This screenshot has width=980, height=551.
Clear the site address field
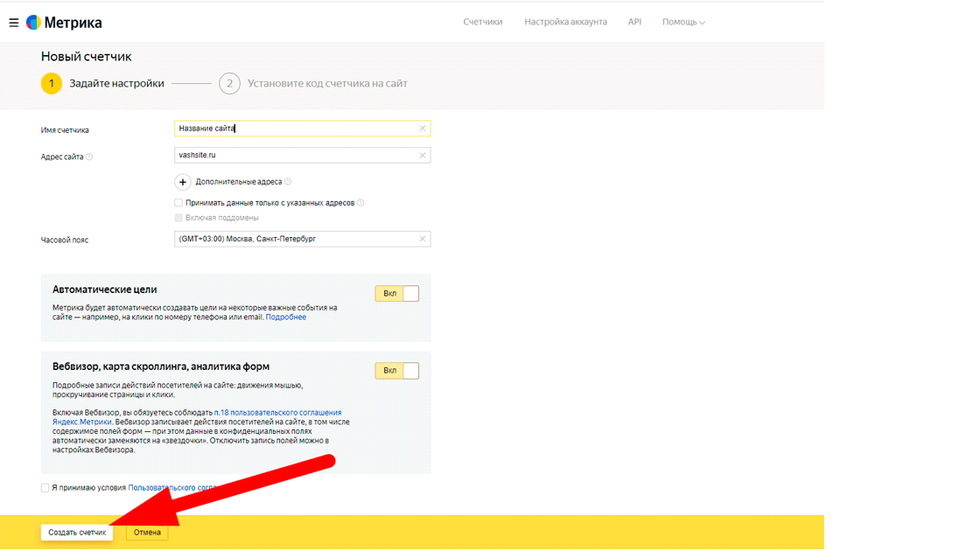pos(423,156)
